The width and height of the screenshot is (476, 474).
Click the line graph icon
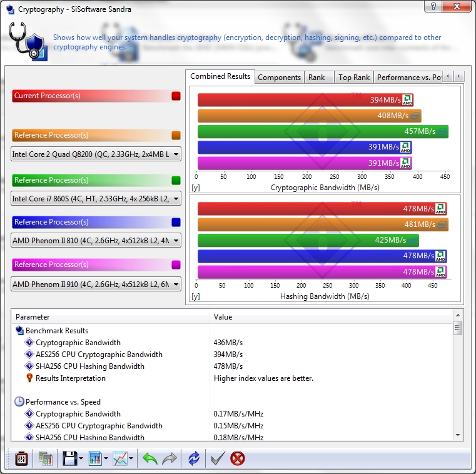(120, 458)
